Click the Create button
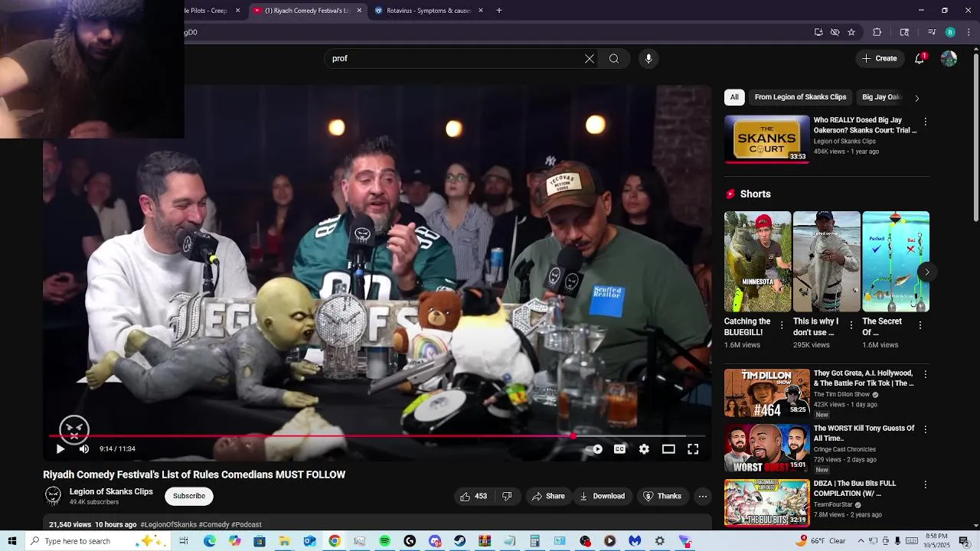Viewport: 980px width, 551px height. pyautogui.click(x=879, y=58)
